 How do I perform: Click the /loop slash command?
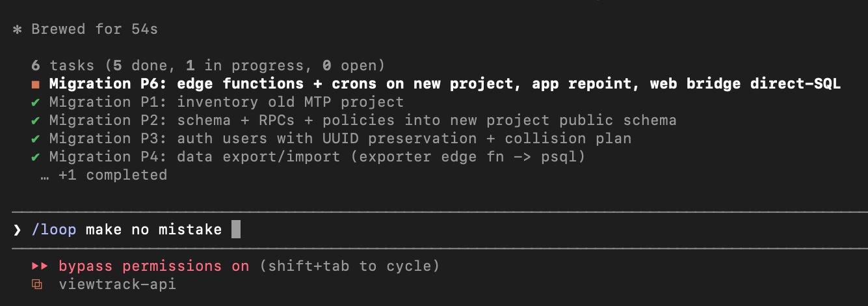(53, 230)
